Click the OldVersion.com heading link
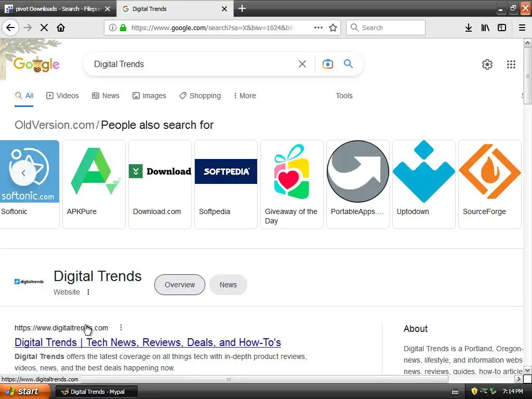 (x=54, y=125)
